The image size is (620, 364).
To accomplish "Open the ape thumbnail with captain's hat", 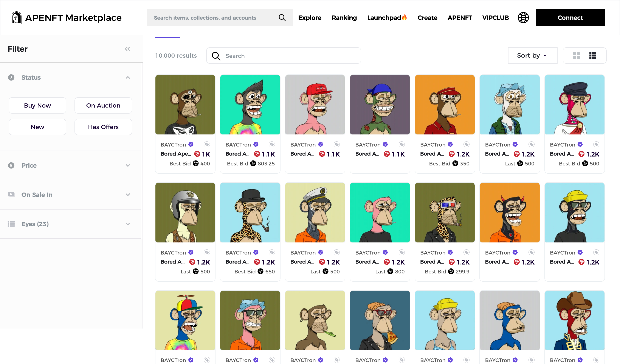I will [315, 213].
